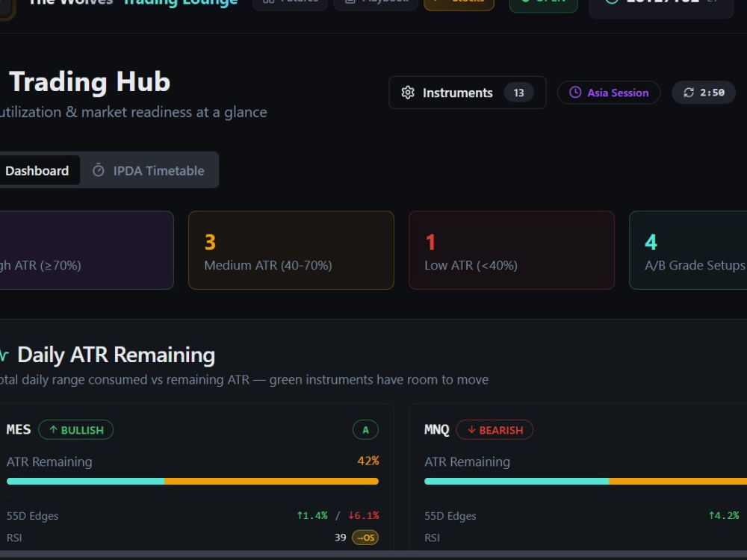Open the IPDA Timetable tab
747x560 pixels.
[x=149, y=170]
